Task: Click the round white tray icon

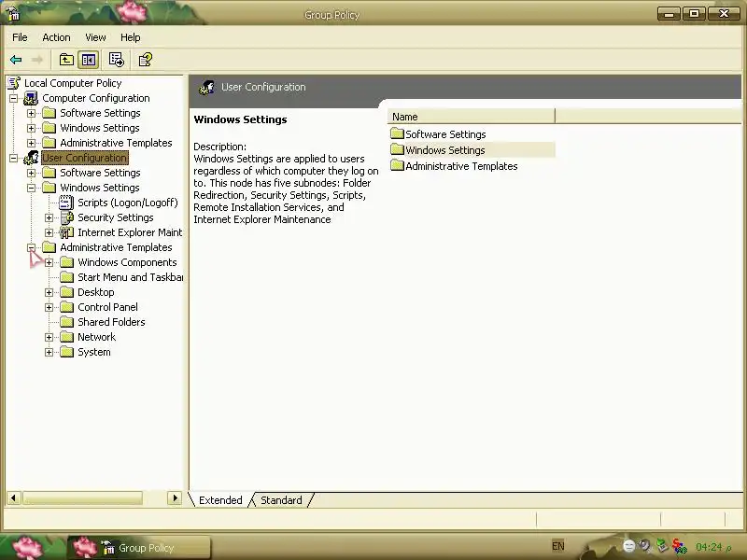Action: point(628,546)
